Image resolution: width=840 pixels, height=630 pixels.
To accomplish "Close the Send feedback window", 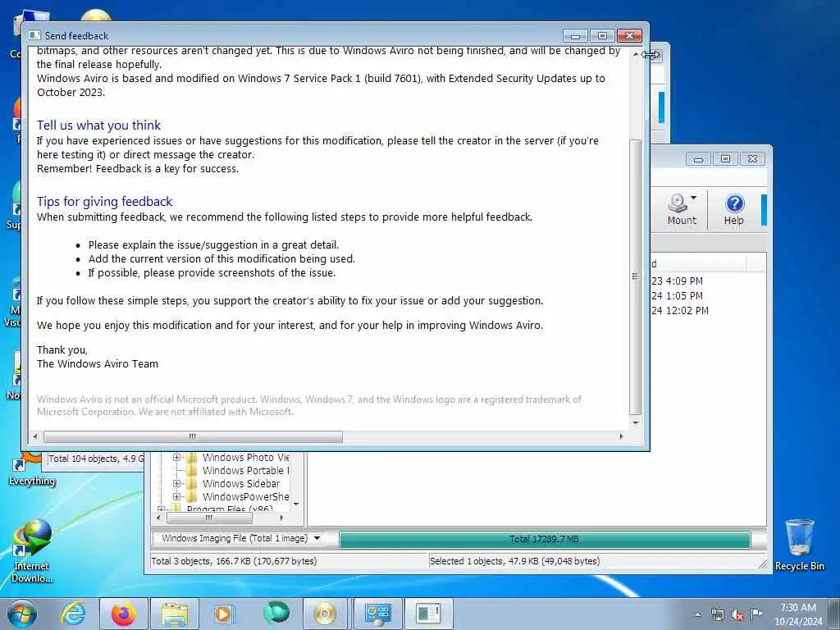I will pos(629,36).
